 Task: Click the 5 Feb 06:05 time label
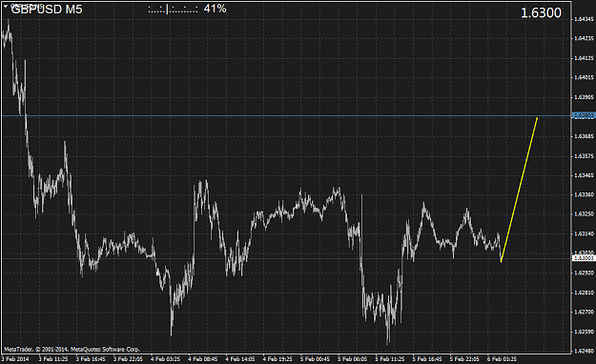(x=352, y=359)
